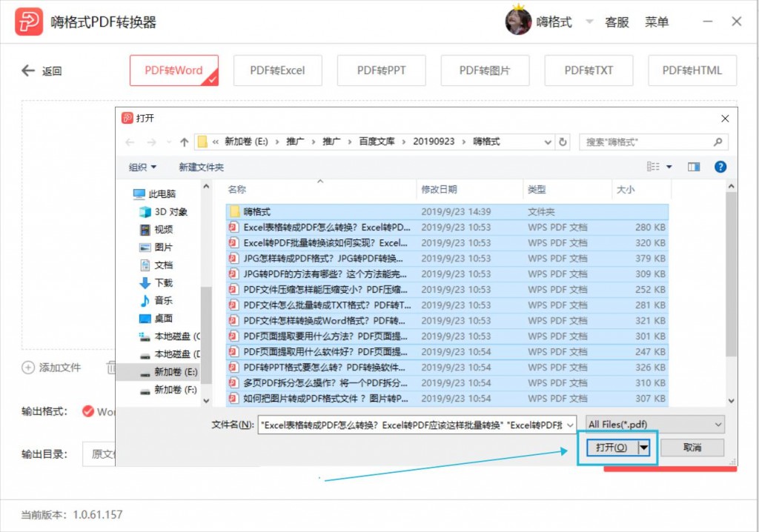Screen dimensions: 759x532
Task: Click the file list vertical scrollbar
Action: (731, 274)
